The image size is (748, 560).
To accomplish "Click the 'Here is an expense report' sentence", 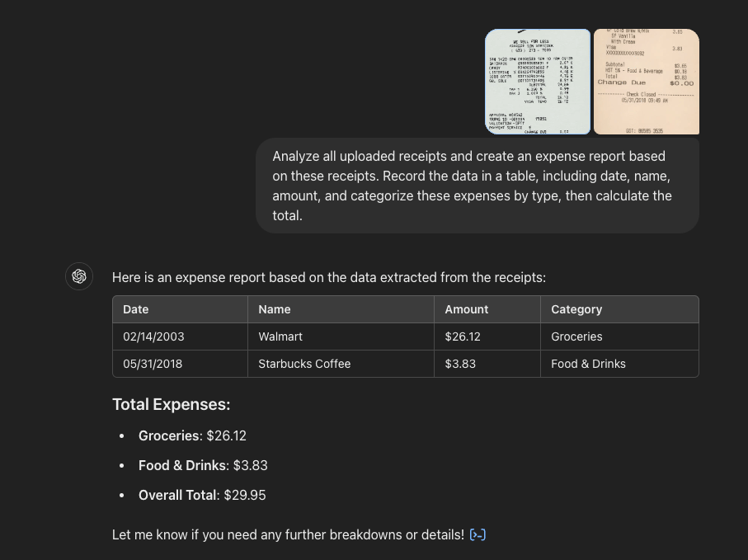I will 329,278.
